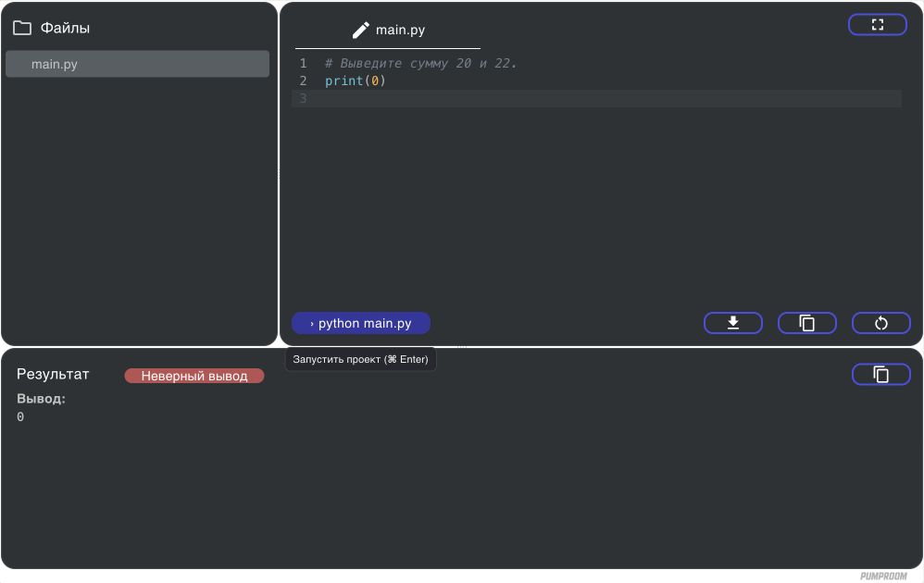Click the Файлы panel heading
This screenshot has width=924, height=583.
click(x=65, y=28)
